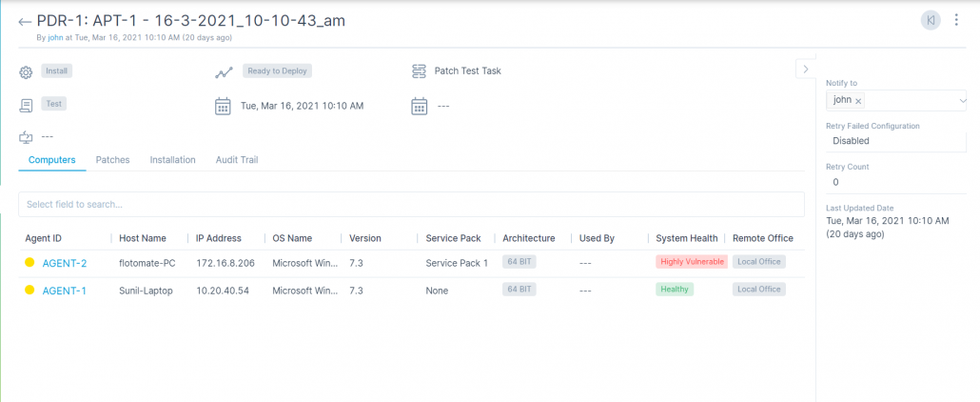The height and width of the screenshot is (402, 980).
Task: Click the Select field to search box
Action: [411, 204]
